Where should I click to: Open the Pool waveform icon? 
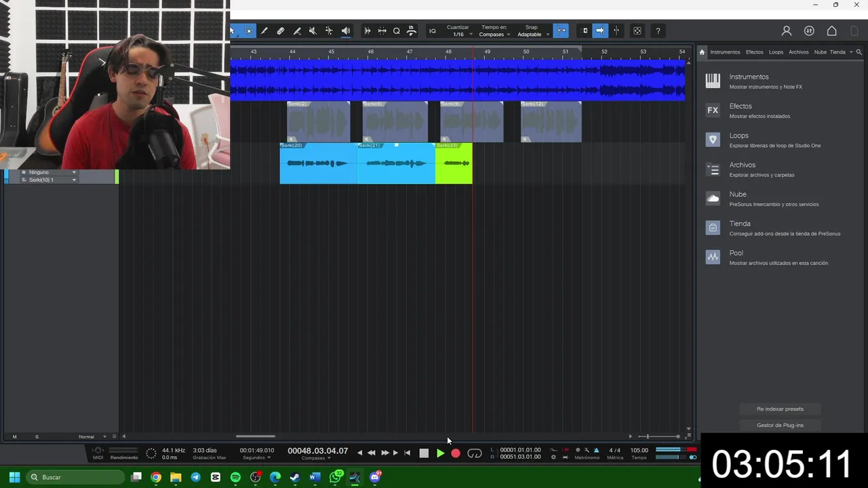(713, 257)
